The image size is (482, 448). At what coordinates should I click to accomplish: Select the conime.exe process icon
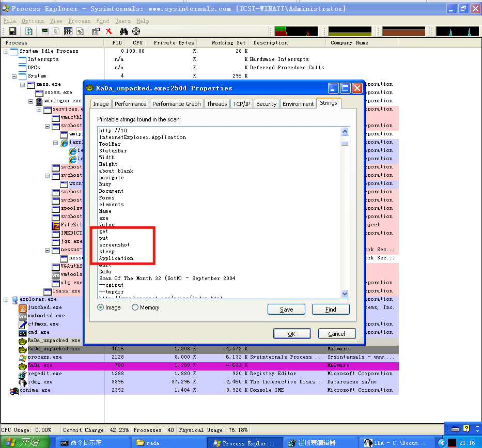tap(14, 391)
